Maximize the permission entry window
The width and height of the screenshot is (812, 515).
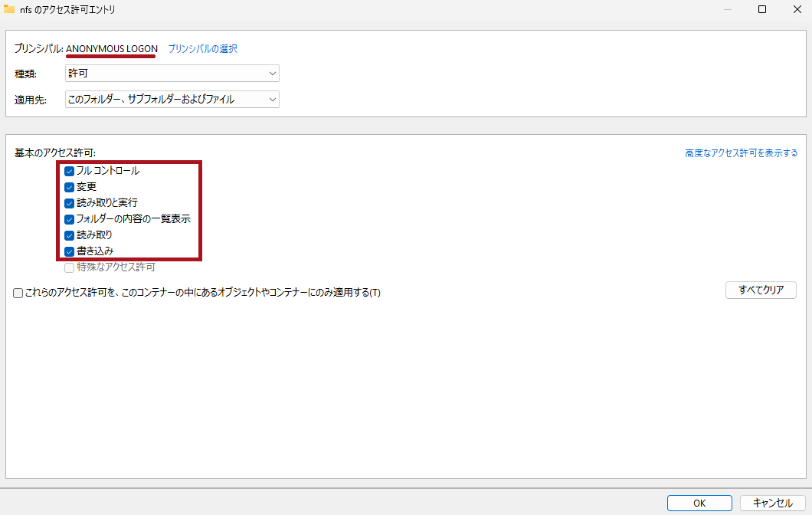[x=762, y=9]
